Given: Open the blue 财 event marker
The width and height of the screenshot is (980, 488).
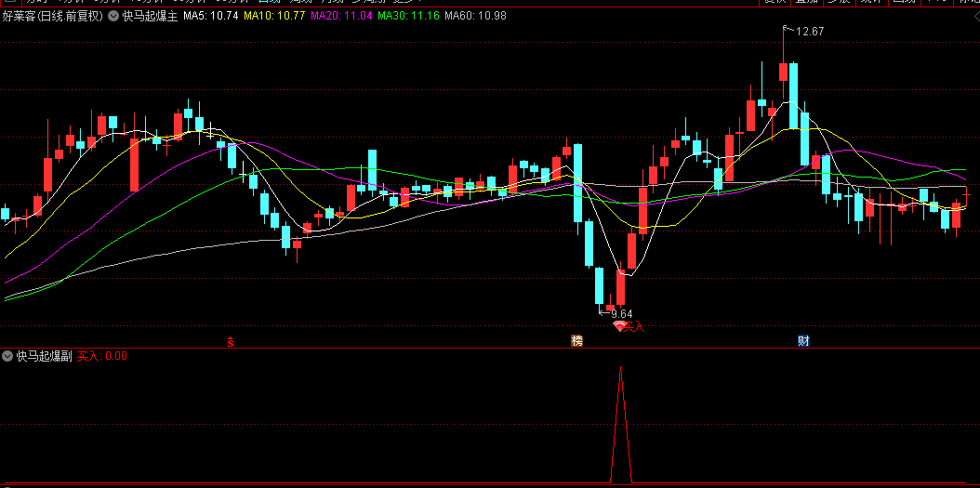Looking at the screenshot, I should point(803,341).
